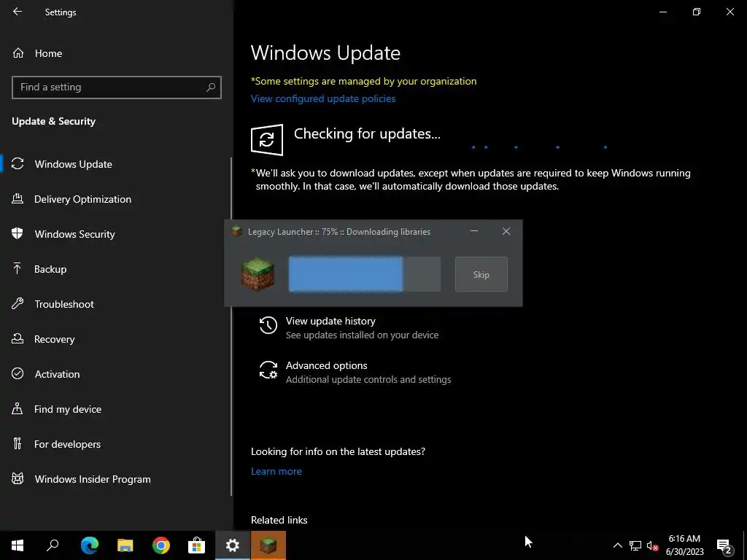Click the Activation checkmark icon
This screenshot has height=560, width=747.
(18, 373)
